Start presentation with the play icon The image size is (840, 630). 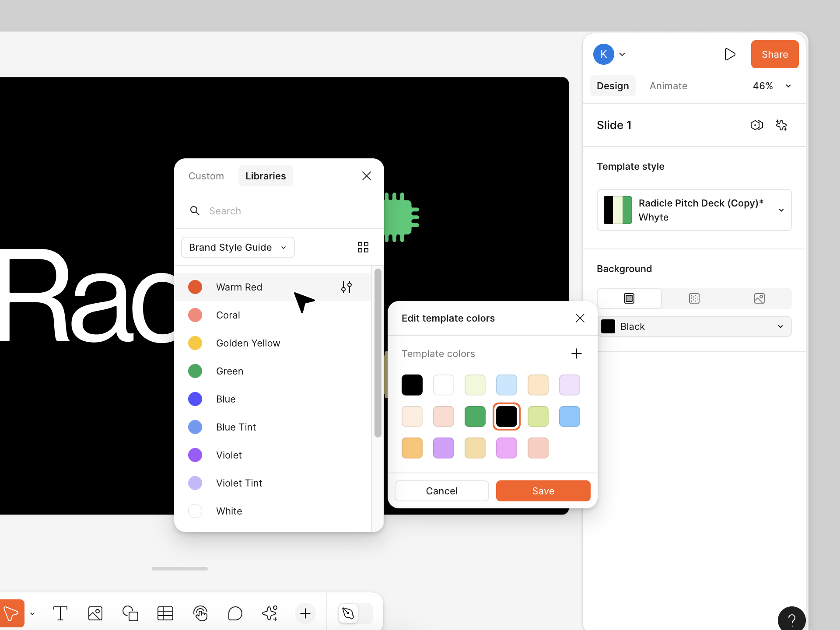coord(730,54)
